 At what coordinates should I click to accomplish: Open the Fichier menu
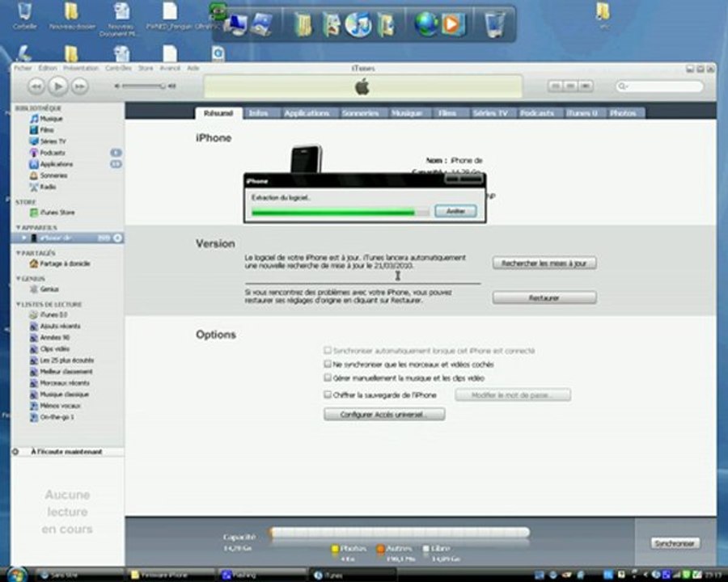click(23, 68)
